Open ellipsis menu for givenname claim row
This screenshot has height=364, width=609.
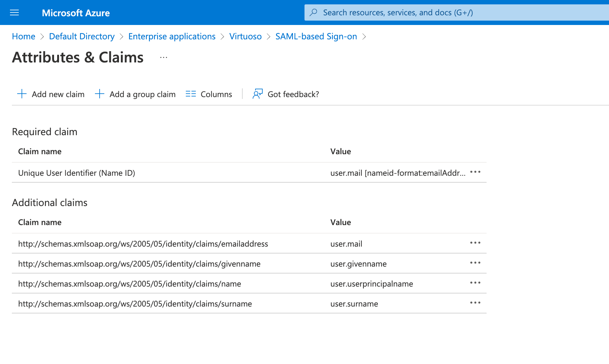475,263
